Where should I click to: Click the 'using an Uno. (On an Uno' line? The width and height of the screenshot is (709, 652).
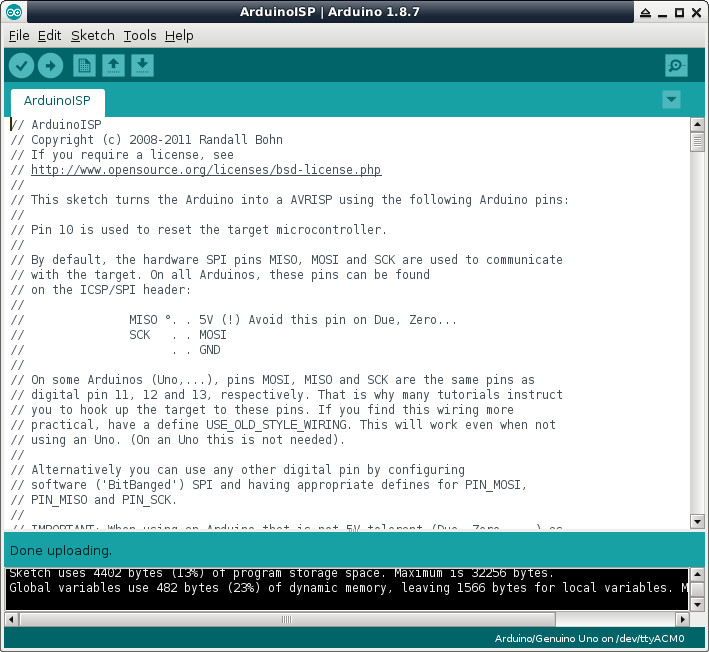click(x=178, y=439)
